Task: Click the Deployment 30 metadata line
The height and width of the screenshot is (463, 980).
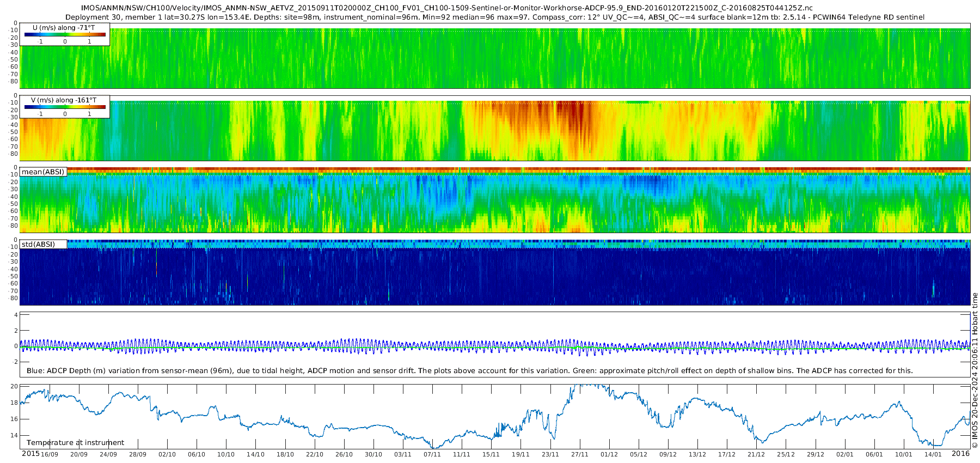Action: [x=494, y=17]
